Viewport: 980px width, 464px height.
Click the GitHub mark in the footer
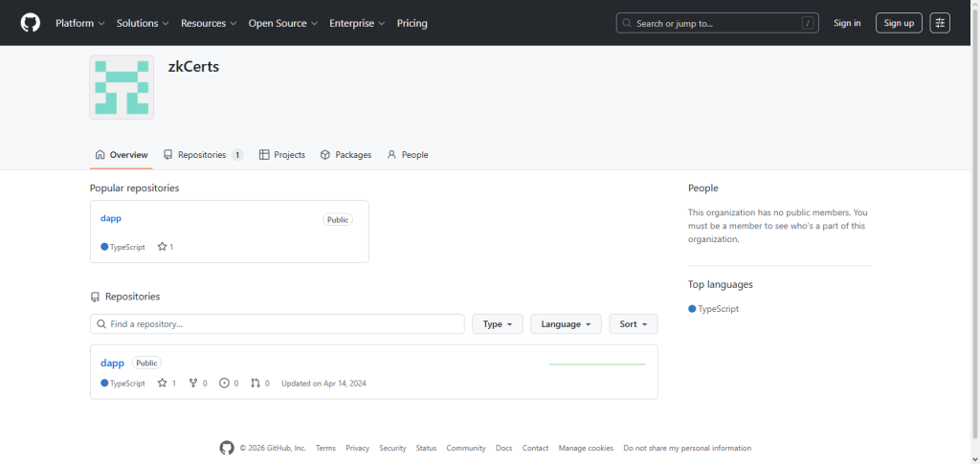pos(227,448)
